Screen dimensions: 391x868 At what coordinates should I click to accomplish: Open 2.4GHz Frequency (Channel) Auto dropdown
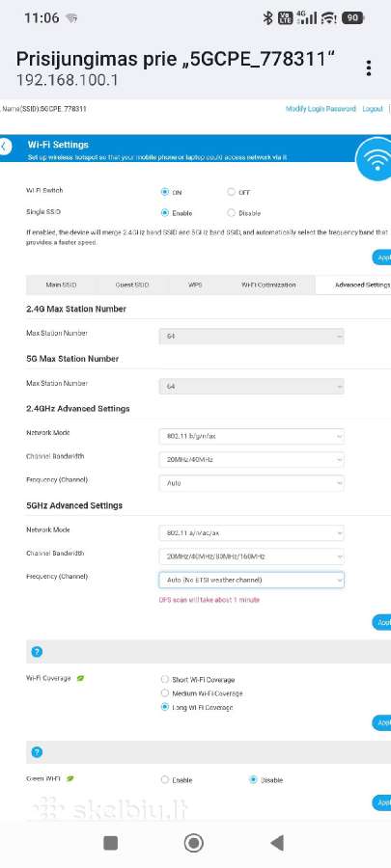coord(251,483)
